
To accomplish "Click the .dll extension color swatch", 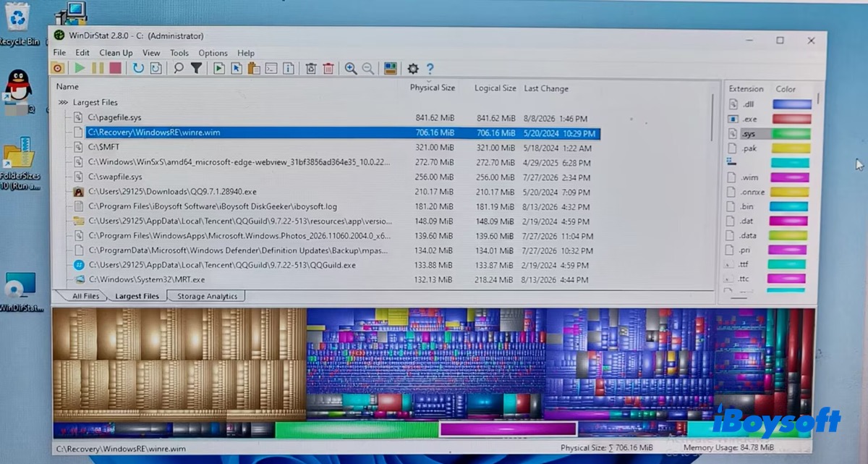I will (x=792, y=104).
